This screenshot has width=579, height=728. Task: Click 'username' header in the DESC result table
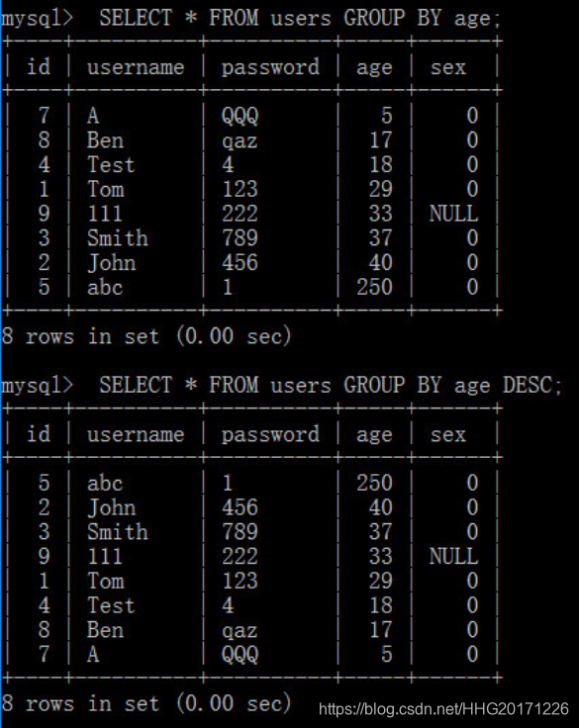(x=136, y=434)
